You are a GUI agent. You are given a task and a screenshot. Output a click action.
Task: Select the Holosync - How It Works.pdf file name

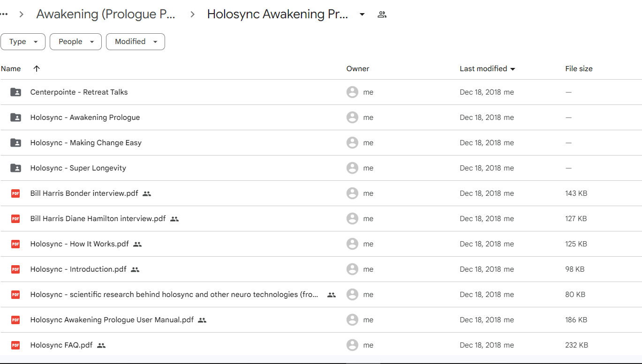(80, 244)
